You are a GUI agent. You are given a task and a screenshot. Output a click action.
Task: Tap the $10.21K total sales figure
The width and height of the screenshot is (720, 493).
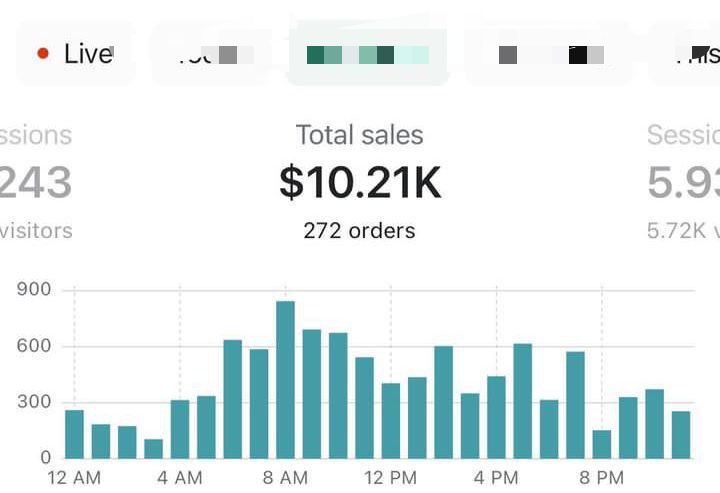click(x=359, y=183)
